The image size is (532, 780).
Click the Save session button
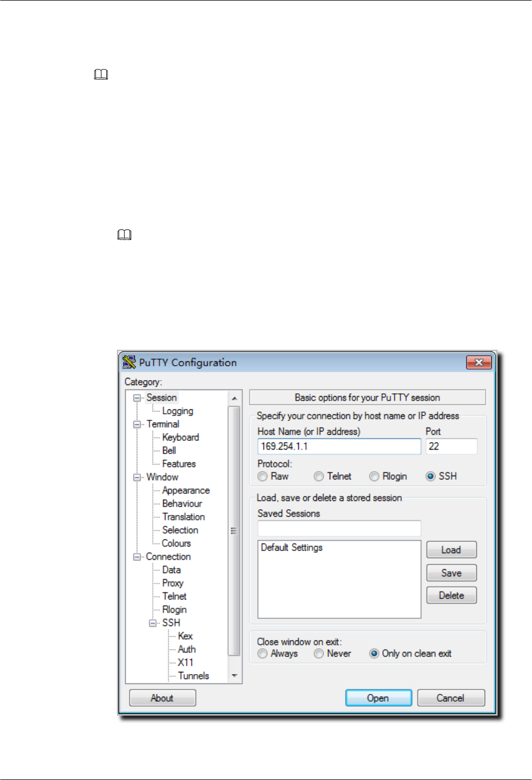pyautogui.click(x=451, y=573)
